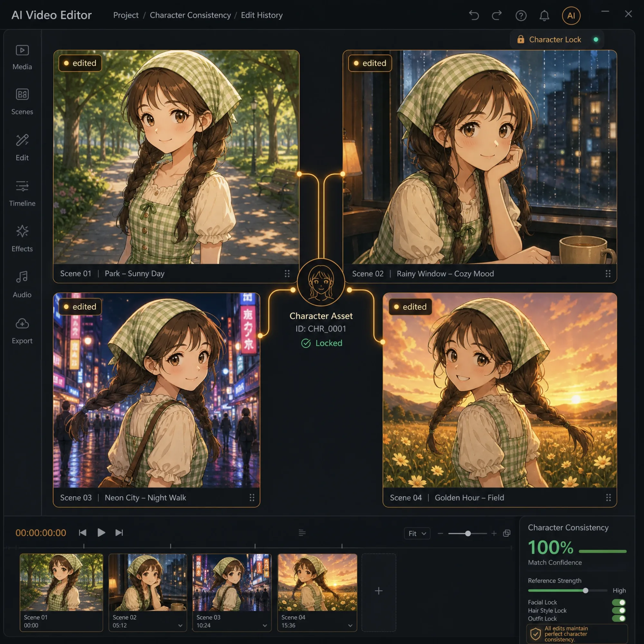
Task: Click Scene 02 drag handle dots
Action: (608, 274)
